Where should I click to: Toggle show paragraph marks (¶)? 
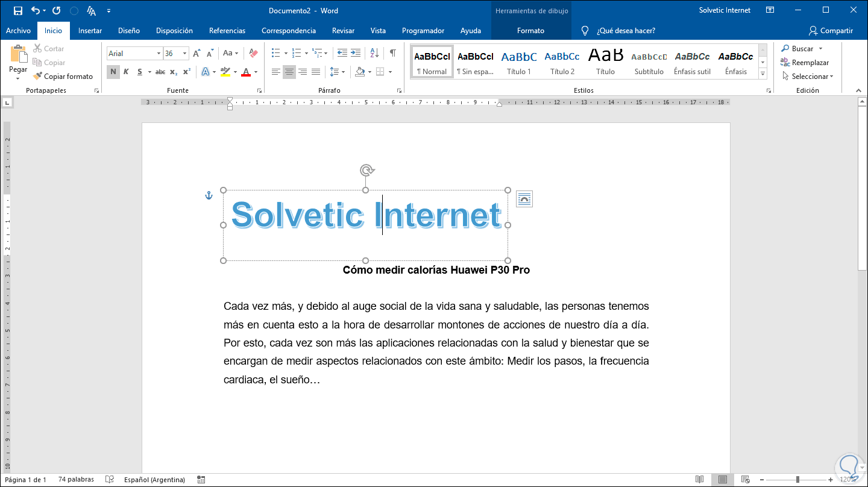pyautogui.click(x=393, y=53)
